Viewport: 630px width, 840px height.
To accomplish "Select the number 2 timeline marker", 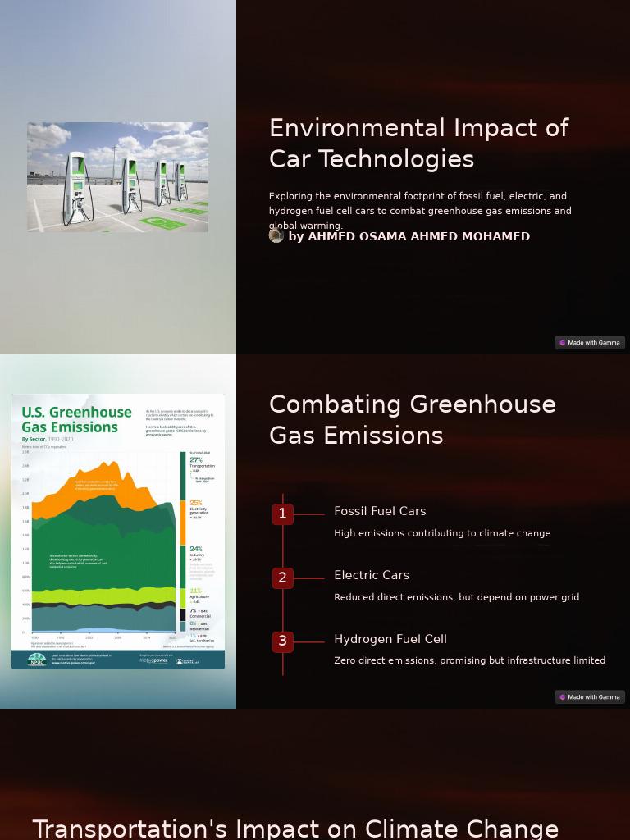I will coord(283,578).
